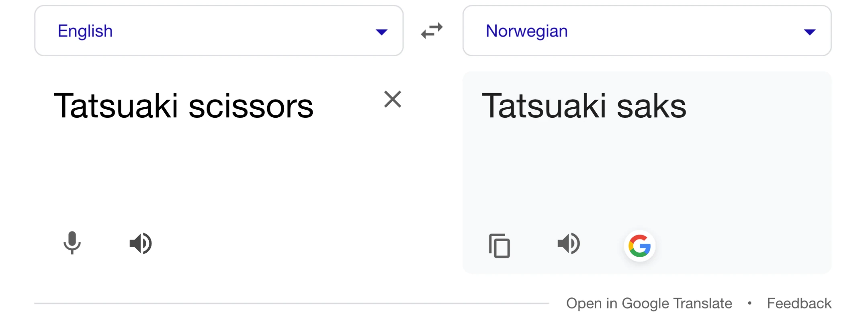Select the microphone icon to speak input
This screenshot has height=313, width=868.
72,243
